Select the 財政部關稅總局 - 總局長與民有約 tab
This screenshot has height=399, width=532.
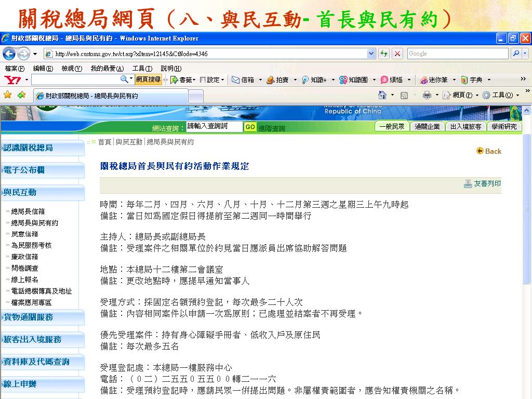[x=111, y=96]
